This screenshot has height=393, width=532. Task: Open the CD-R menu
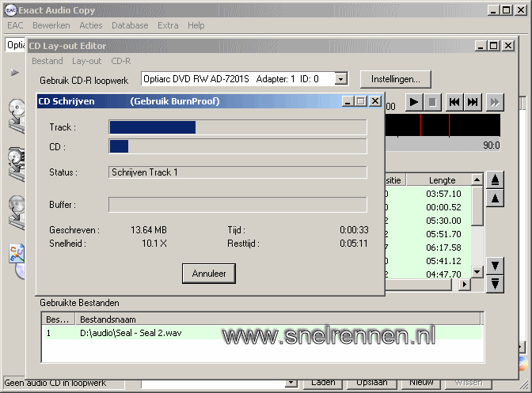tap(121, 61)
